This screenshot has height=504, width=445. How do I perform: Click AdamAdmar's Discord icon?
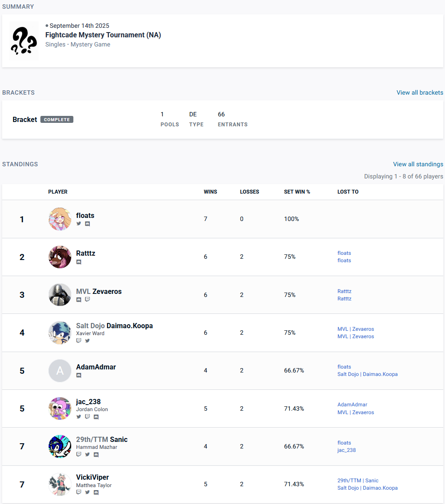[79, 376]
